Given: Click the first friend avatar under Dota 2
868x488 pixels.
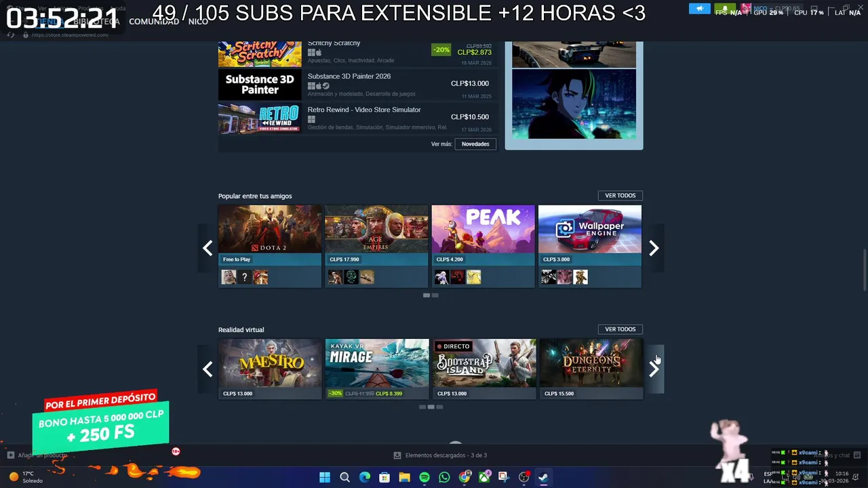Looking at the screenshot, I should [x=229, y=277].
